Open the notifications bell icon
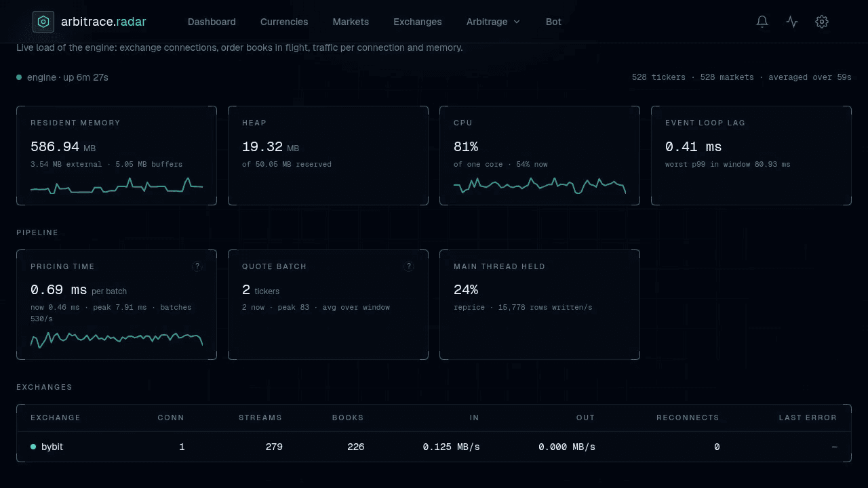The height and width of the screenshot is (488, 868). click(762, 22)
